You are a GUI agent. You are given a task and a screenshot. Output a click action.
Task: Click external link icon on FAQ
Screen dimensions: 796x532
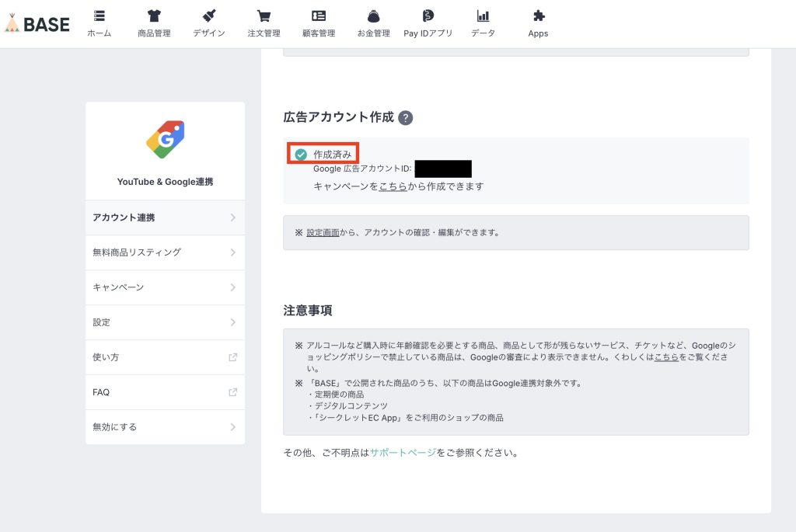point(232,392)
